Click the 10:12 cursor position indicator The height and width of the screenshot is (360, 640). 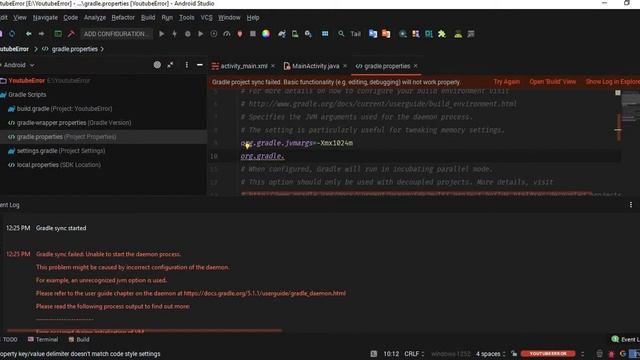tap(391, 353)
